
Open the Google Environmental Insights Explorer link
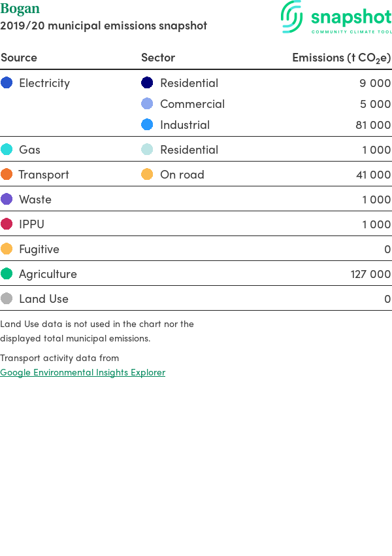[x=82, y=372]
